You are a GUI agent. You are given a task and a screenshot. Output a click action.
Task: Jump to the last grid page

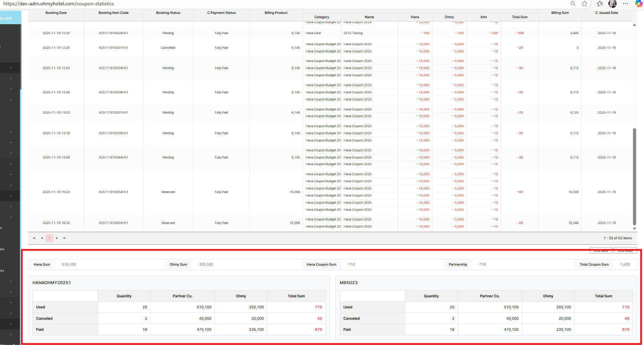[x=65, y=238]
